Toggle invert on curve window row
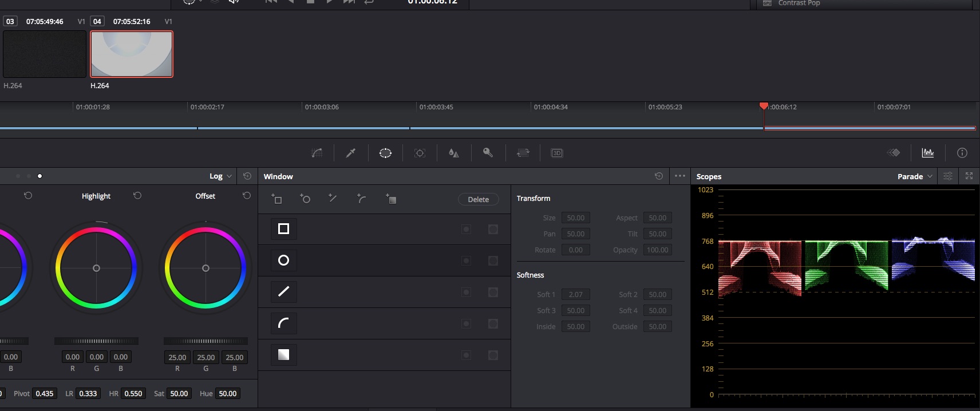This screenshot has width=980, height=411. [467, 323]
